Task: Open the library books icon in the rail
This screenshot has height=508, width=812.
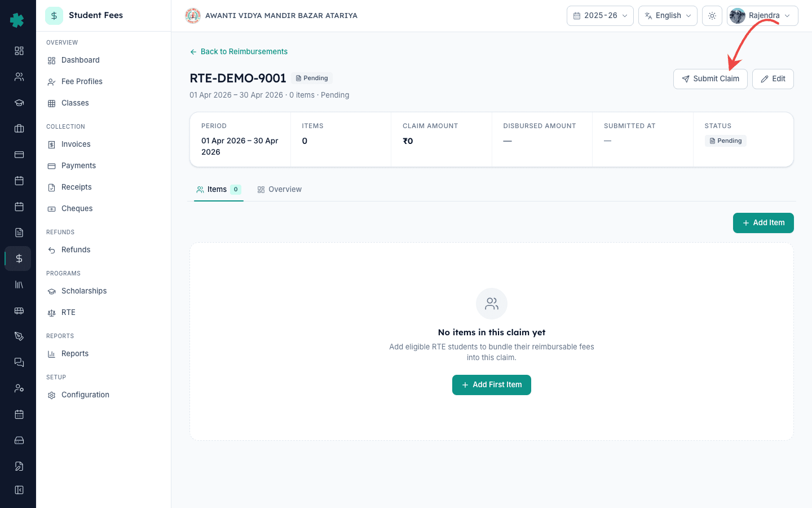Action: click(19, 284)
